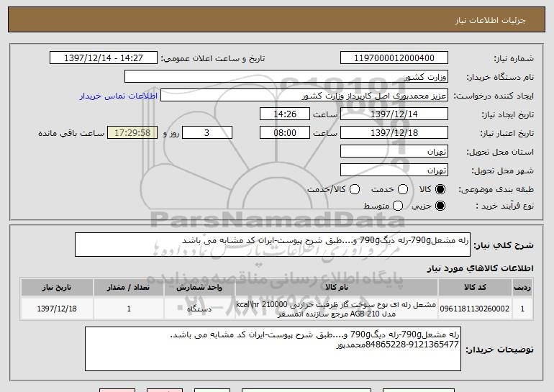Click public announcement date-time field
Image resolution: width=554 pixels, height=392 pixels.
[104, 58]
